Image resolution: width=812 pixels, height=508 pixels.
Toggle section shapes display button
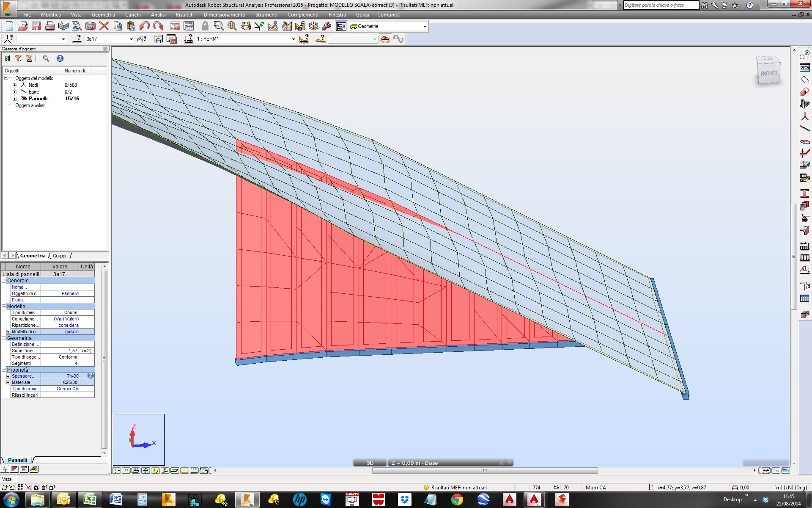click(x=155, y=470)
